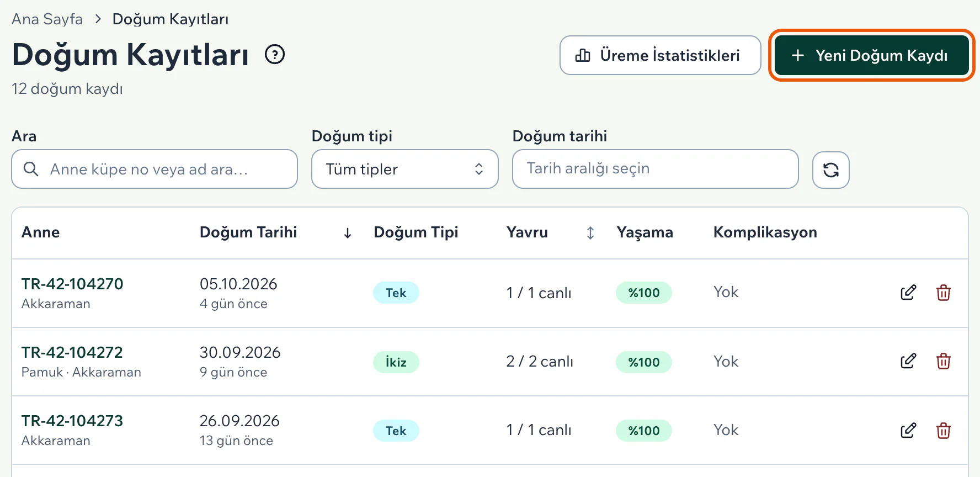Click the Pamuk · Akkaraman subtitle

point(81,372)
